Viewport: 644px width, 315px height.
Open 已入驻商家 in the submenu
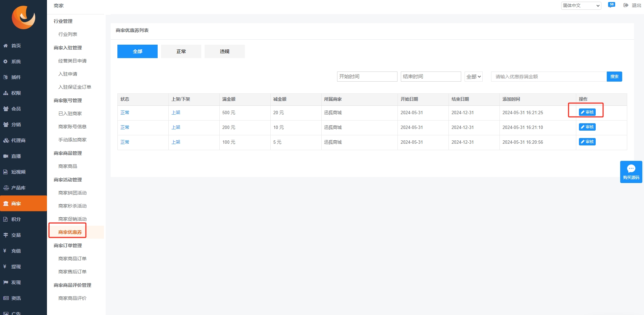(70, 114)
